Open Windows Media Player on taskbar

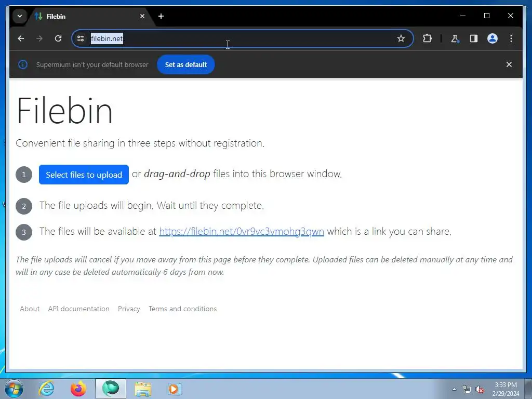coord(175,389)
